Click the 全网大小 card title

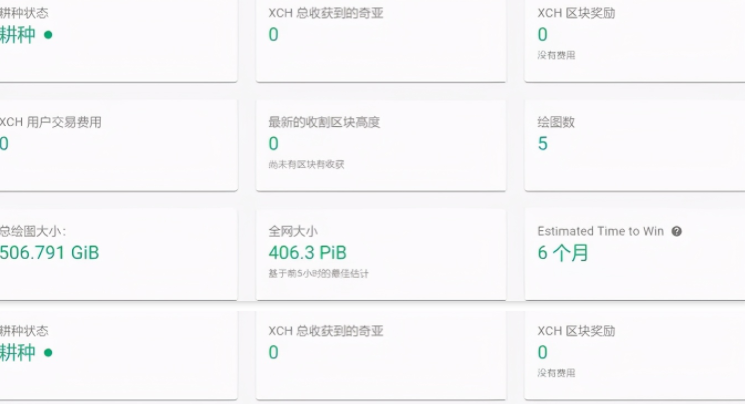tap(293, 231)
